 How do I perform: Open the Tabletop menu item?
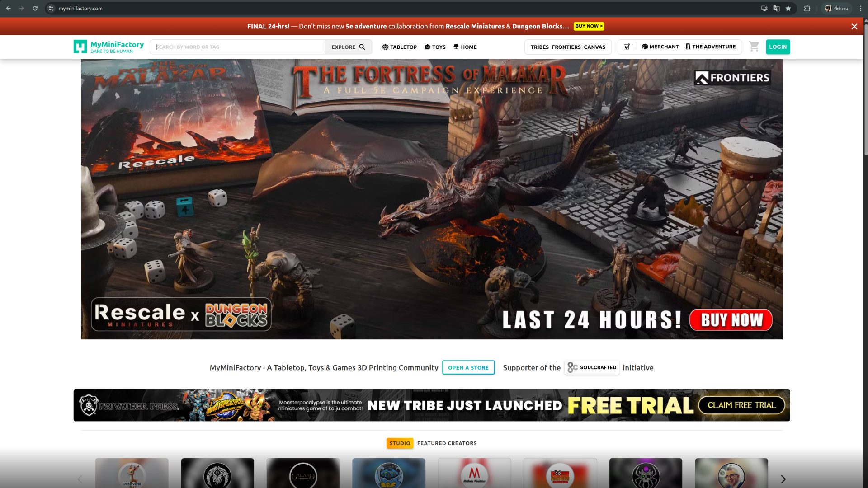coord(399,47)
